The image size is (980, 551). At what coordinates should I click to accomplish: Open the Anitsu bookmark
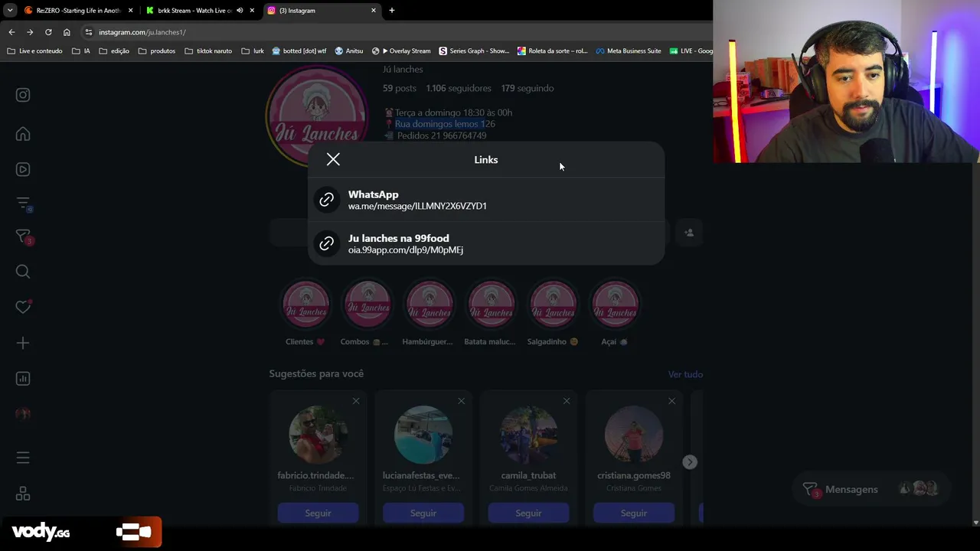(x=349, y=51)
